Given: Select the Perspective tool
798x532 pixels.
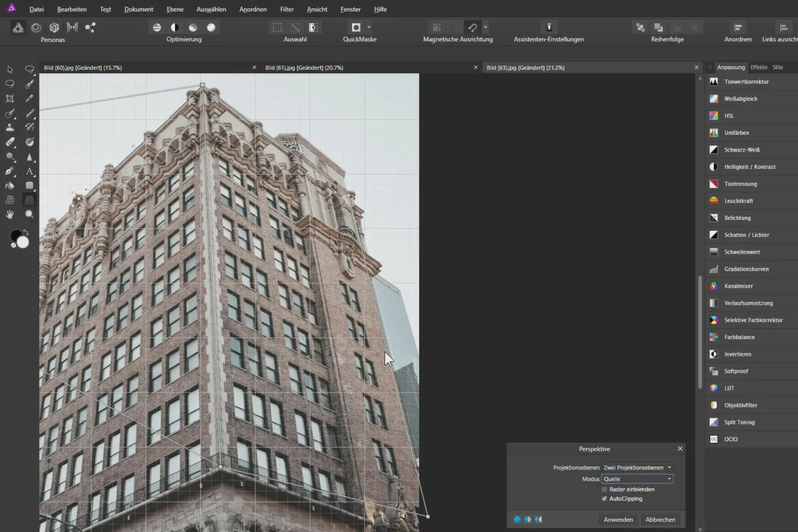Looking at the screenshot, I should (29, 200).
